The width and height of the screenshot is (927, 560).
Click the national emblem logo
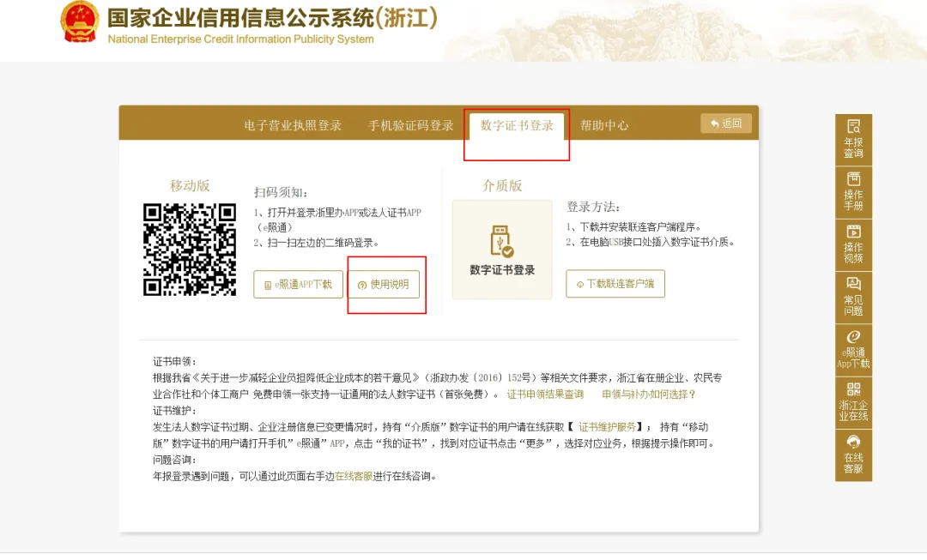pos(81,21)
